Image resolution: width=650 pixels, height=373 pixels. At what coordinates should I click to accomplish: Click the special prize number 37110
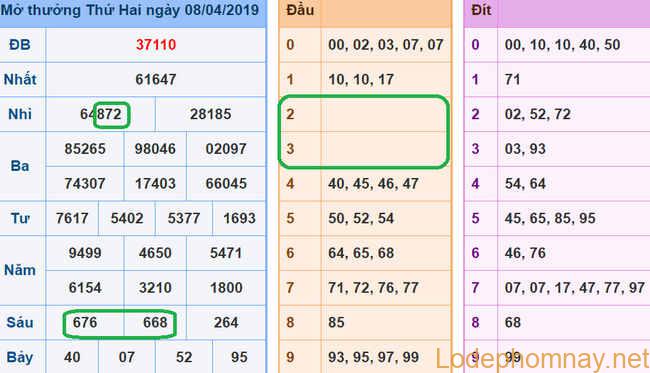coord(156,45)
